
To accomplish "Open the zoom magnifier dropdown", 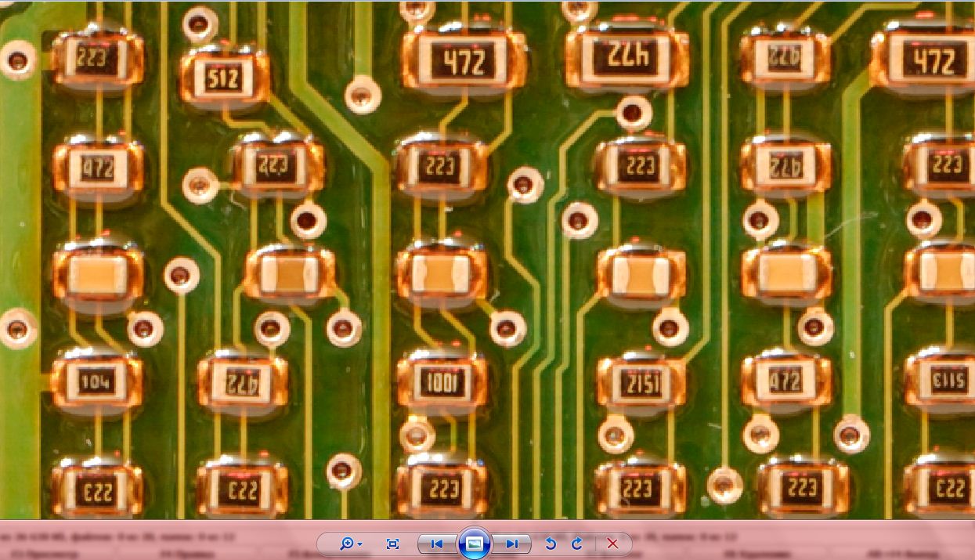I will tap(350, 544).
